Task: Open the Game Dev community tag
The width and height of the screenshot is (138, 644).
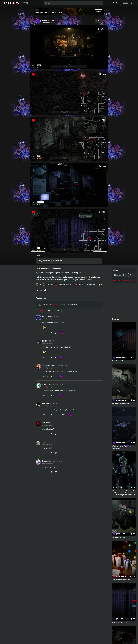Action: (x=48, y=285)
